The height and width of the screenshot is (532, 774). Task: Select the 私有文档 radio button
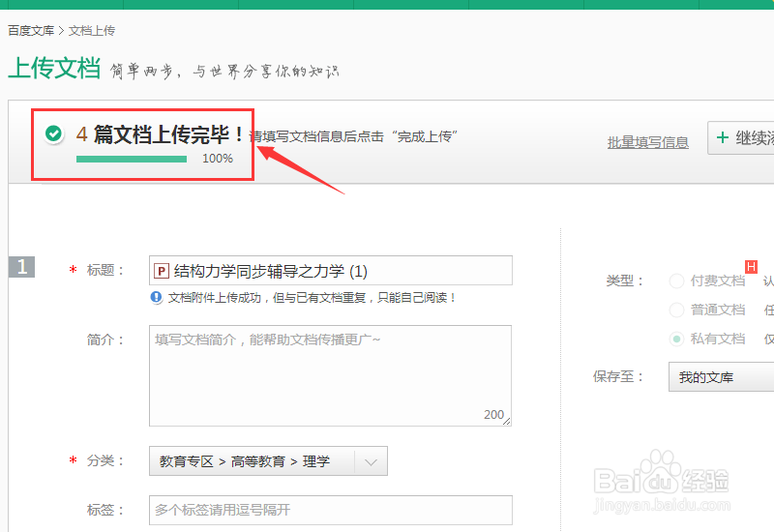676,340
